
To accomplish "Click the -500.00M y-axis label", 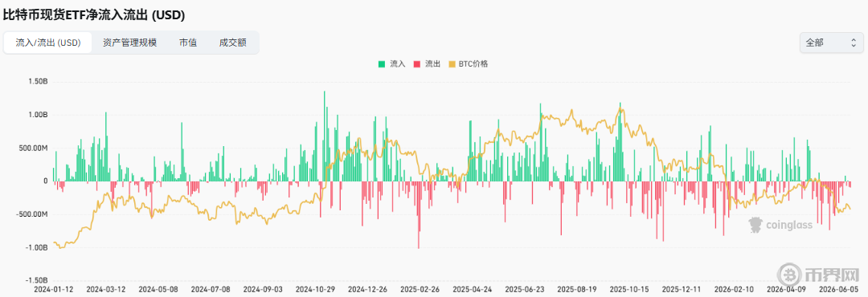I will 31,214.
